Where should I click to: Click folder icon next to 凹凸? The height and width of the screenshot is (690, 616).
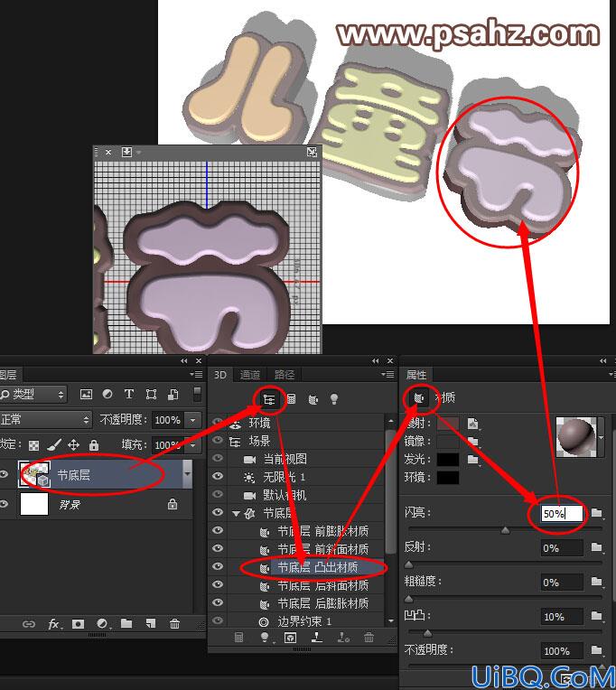(597, 616)
